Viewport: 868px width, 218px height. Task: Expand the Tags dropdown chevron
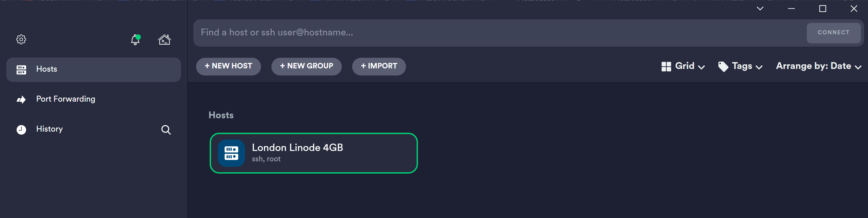pos(759,67)
